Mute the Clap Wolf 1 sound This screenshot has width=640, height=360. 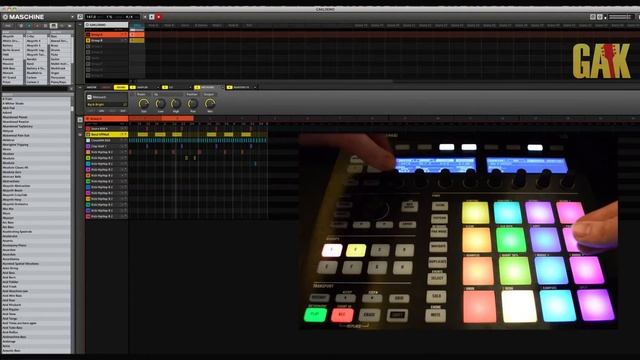(122, 146)
